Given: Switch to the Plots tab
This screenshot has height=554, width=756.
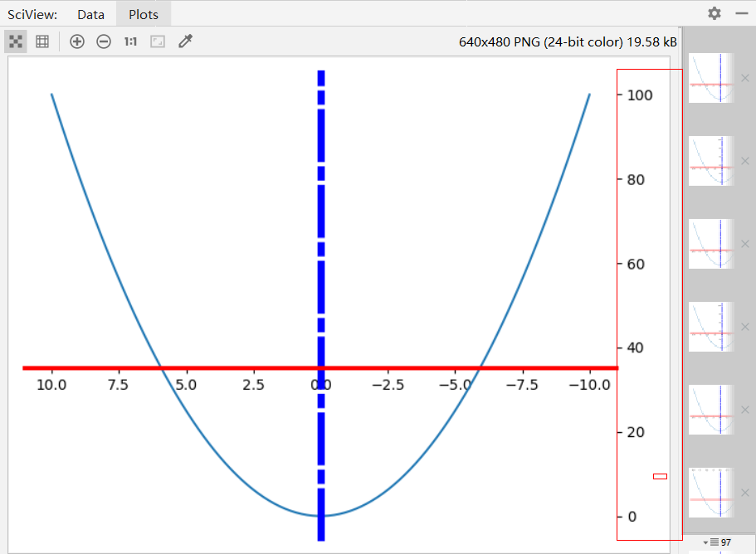Looking at the screenshot, I should [143, 13].
